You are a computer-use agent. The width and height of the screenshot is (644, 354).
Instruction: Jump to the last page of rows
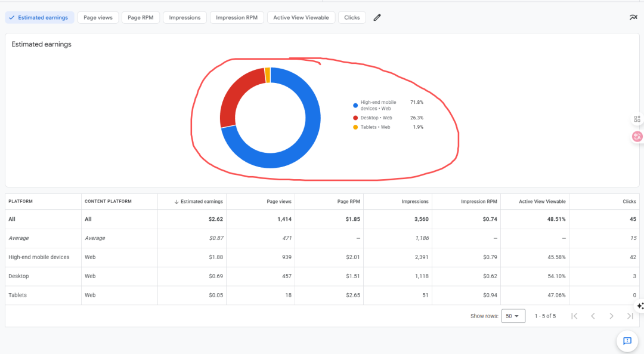(630, 316)
